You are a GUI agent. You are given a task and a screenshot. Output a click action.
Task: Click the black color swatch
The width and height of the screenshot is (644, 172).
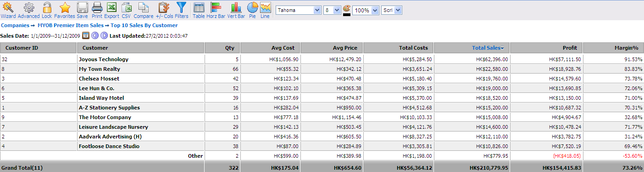click(347, 14)
